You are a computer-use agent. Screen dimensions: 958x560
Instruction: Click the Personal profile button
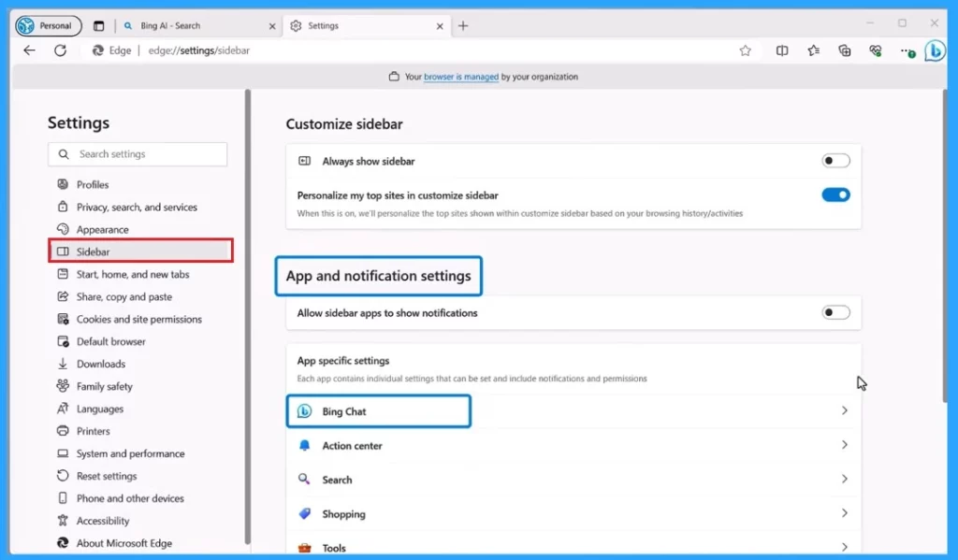pyautogui.click(x=49, y=25)
